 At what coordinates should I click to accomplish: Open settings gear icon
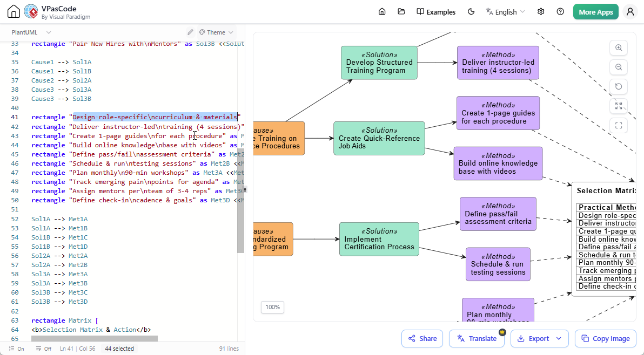click(541, 11)
